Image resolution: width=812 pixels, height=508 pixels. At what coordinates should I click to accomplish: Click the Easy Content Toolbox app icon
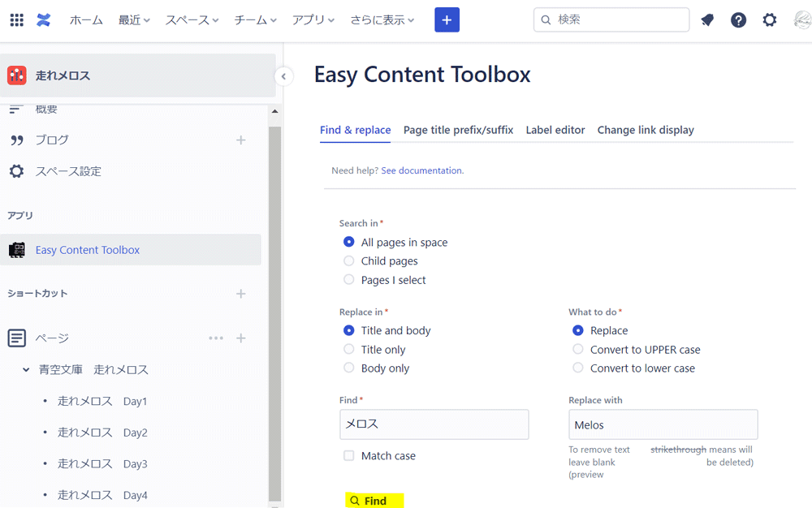click(17, 250)
